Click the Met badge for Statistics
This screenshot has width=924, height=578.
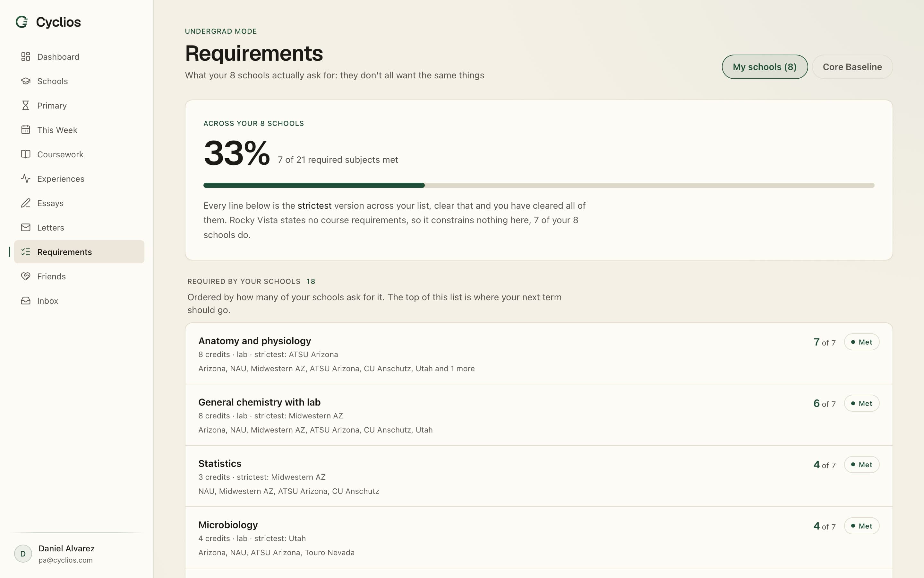[862, 465]
